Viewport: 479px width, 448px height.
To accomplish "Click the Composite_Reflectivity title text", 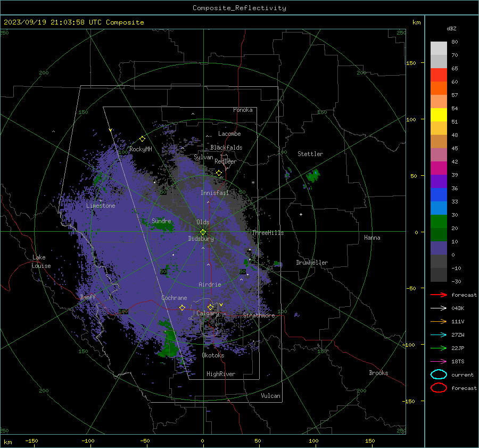I will point(239,8).
